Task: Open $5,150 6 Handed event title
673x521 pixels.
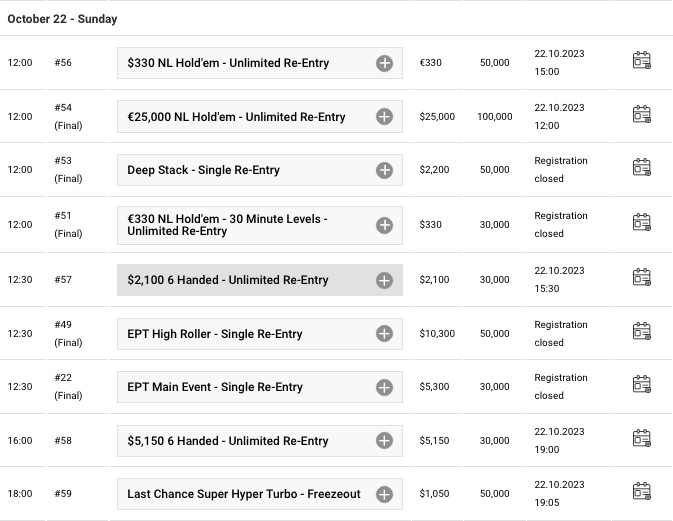Action: [x=228, y=441]
